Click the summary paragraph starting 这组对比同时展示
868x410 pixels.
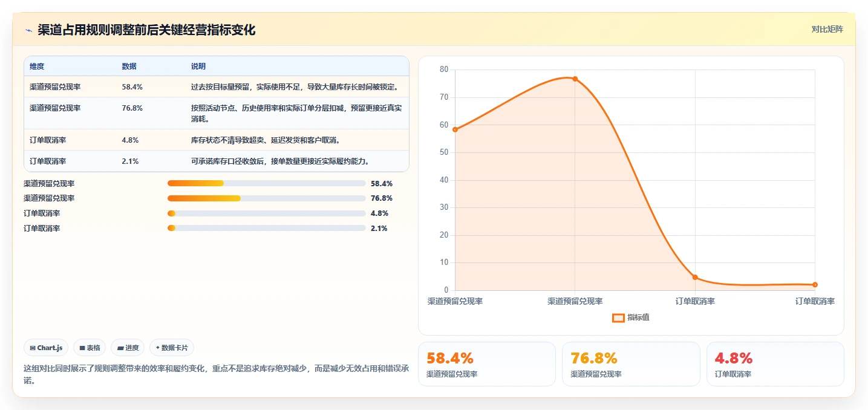click(217, 374)
